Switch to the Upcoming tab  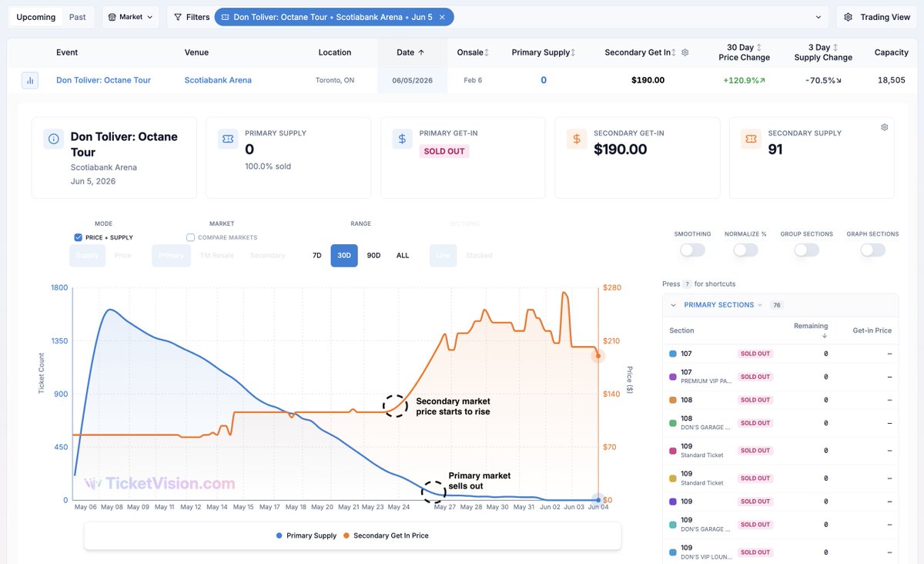[36, 17]
